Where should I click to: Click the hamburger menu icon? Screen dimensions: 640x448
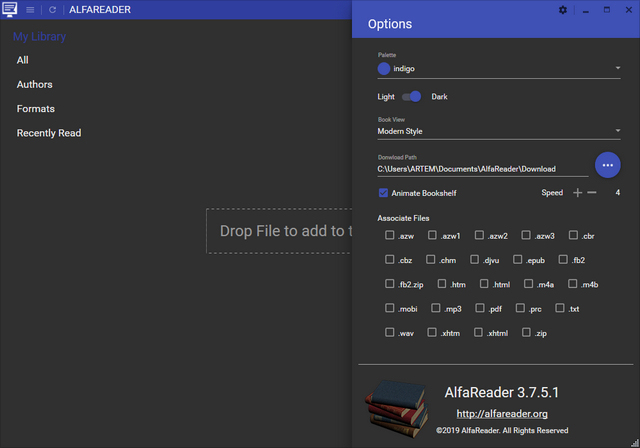[30, 9]
